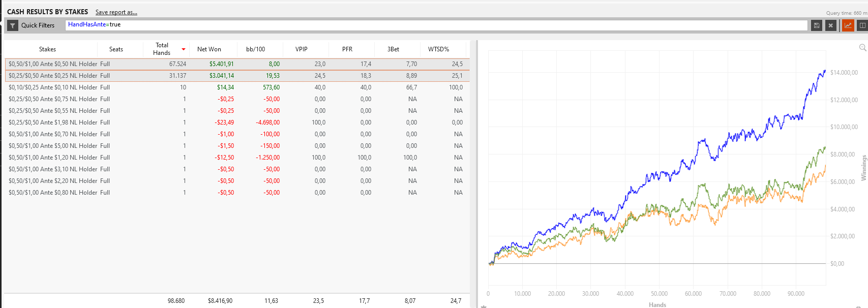
Task: Click the -$12,50 Net Won value
Action: [224, 158]
